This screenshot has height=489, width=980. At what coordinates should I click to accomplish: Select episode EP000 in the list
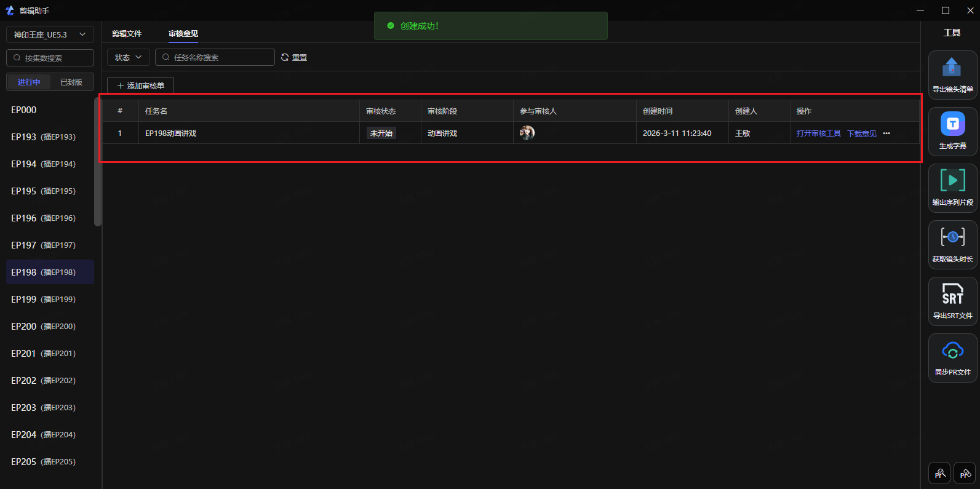point(50,109)
